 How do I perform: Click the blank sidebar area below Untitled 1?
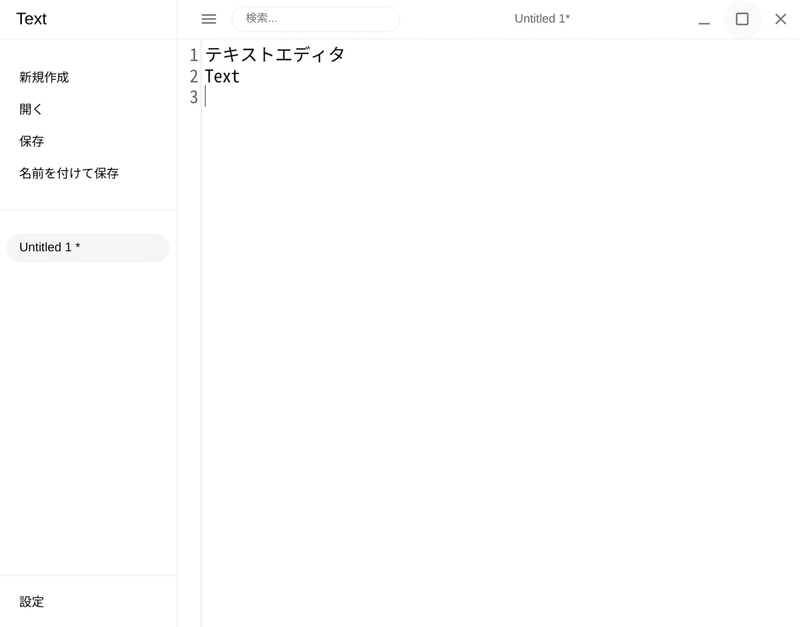click(x=88, y=400)
